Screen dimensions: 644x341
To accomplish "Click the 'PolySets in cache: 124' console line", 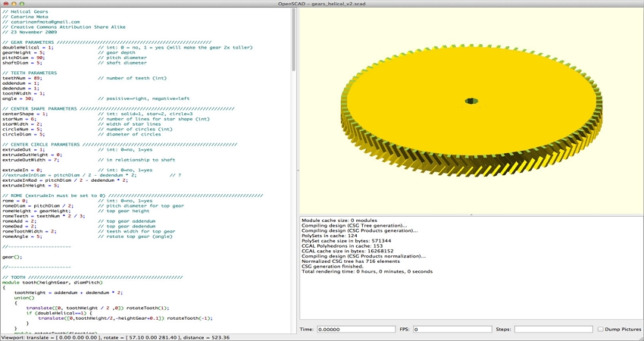I will (x=330, y=236).
